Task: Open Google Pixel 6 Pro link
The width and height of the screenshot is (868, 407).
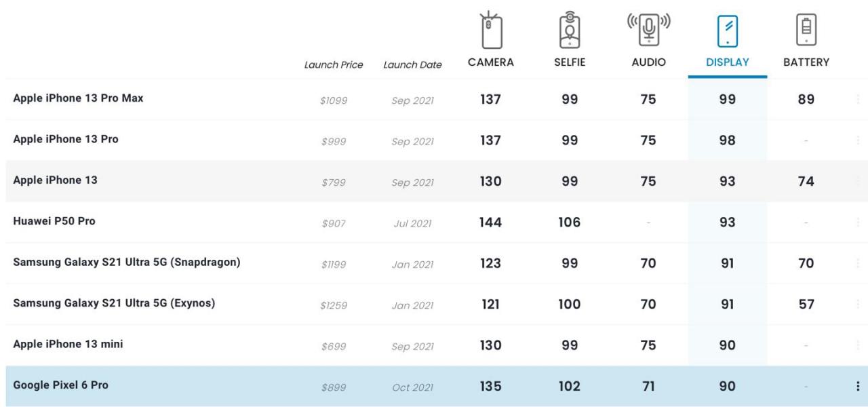Action: 60,385
